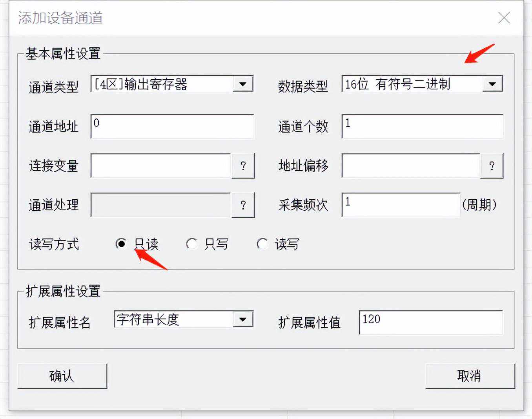Open the 通道类型 dropdown arrow
The width and height of the screenshot is (532, 419).
coord(243,84)
